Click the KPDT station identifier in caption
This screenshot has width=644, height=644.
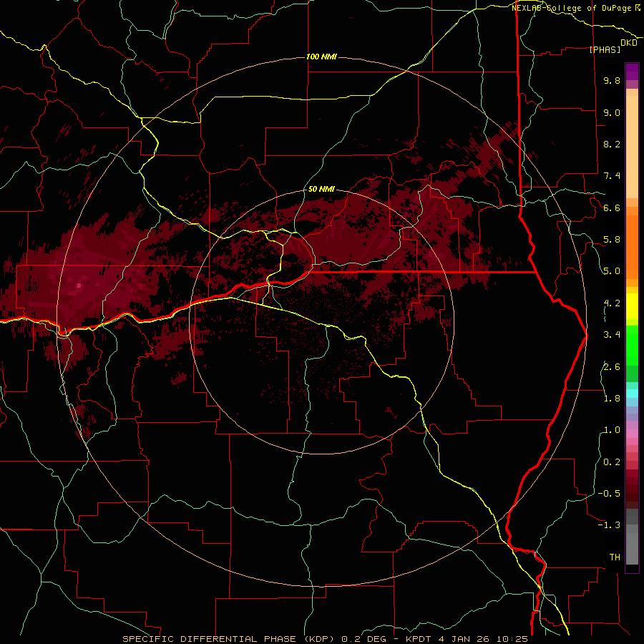pyautogui.click(x=419, y=639)
